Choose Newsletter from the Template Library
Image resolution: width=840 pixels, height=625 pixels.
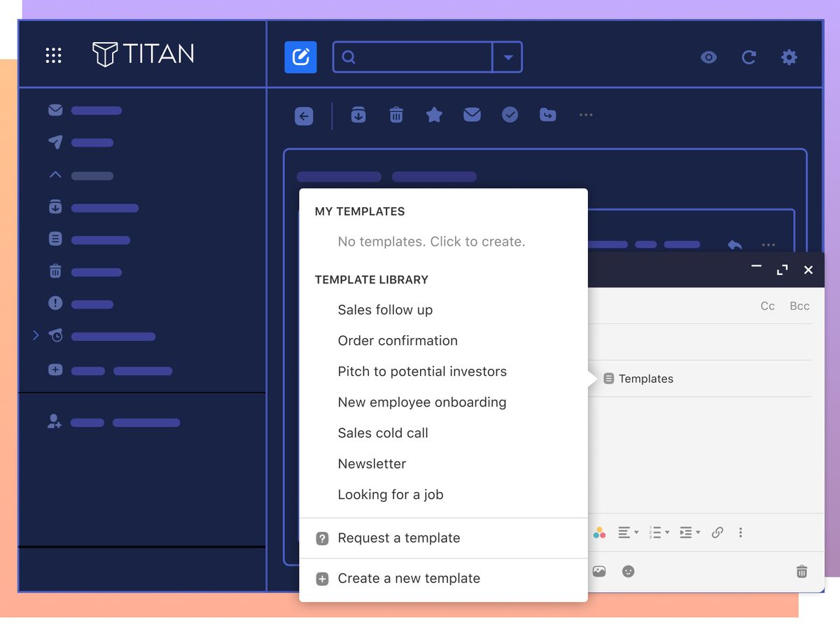tap(372, 463)
